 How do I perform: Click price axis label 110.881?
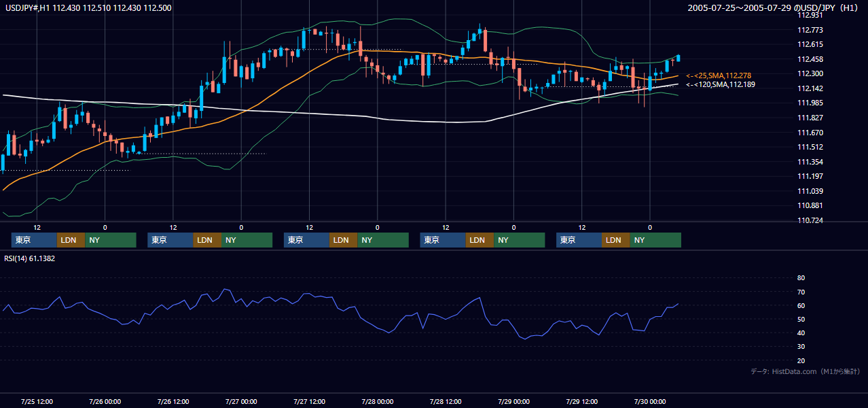[x=810, y=205]
